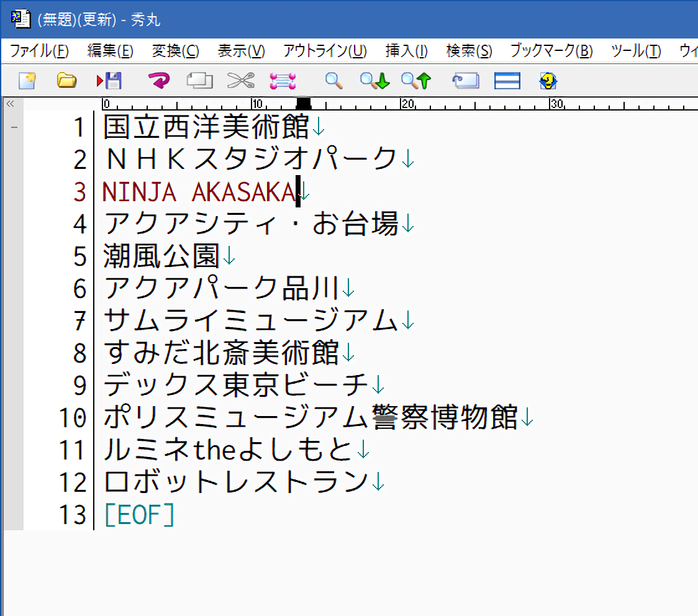Viewport: 698px width, 616px height.
Task: Undo the last edit with the magenta arrow
Action: 158,80
